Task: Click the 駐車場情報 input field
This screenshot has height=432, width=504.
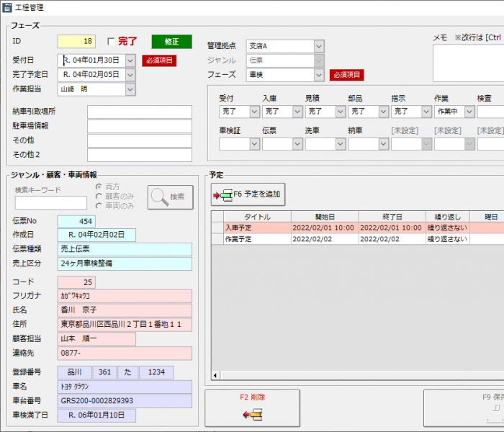Action: pos(140,126)
